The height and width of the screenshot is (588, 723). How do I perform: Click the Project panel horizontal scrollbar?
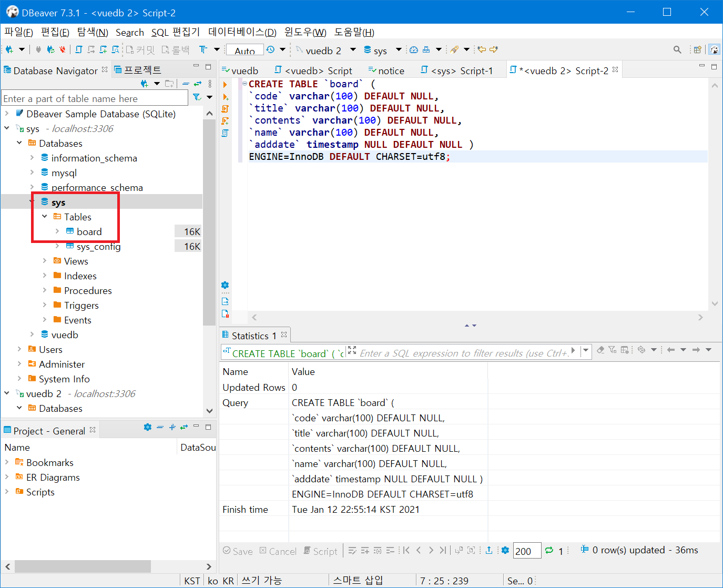tap(83, 566)
